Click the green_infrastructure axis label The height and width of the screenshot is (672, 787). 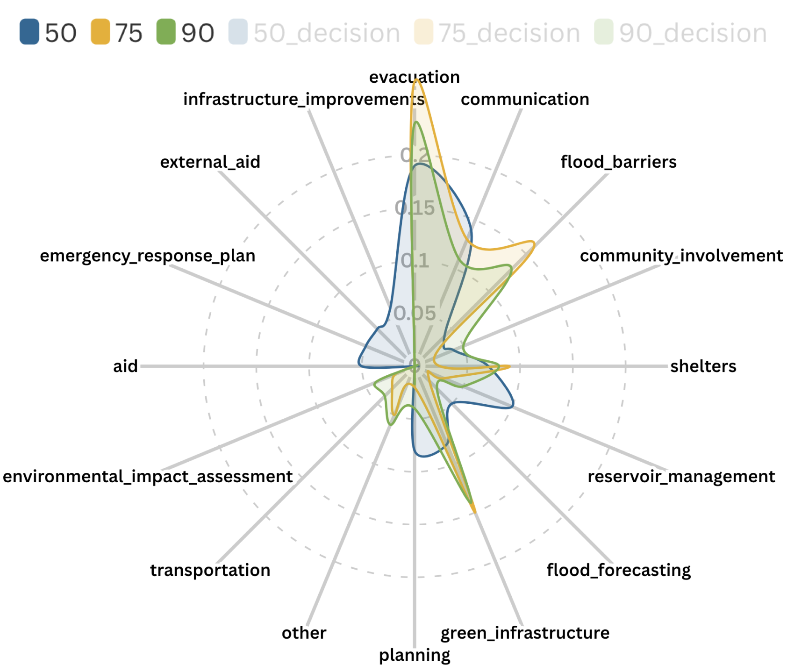(524, 633)
